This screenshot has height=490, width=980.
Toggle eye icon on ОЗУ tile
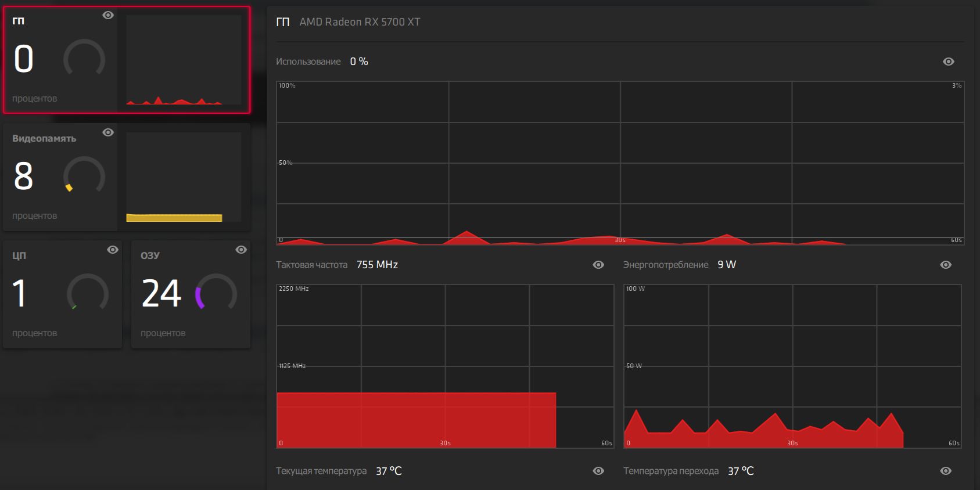click(x=241, y=250)
